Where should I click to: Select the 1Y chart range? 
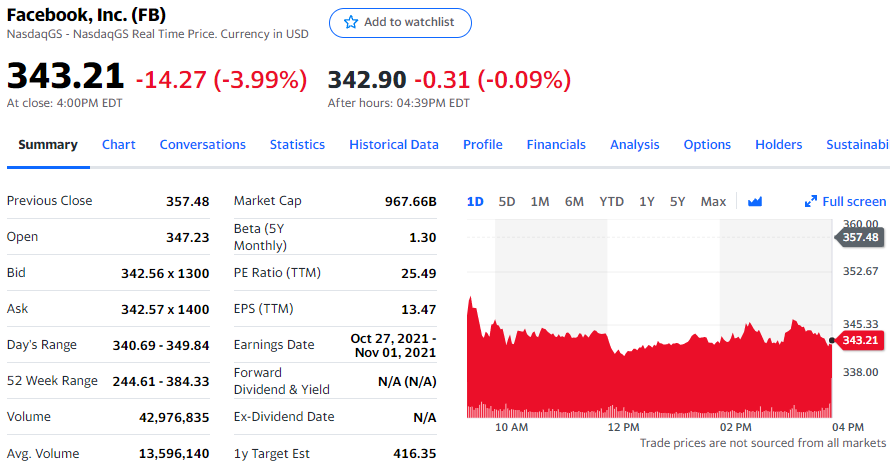point(646,201)
